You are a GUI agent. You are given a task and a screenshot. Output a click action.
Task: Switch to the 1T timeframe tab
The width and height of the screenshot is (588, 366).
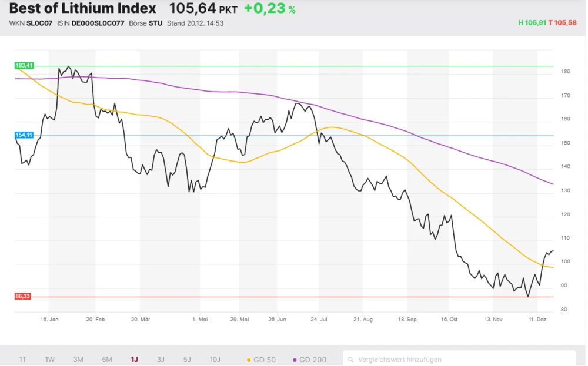[22, 359]
